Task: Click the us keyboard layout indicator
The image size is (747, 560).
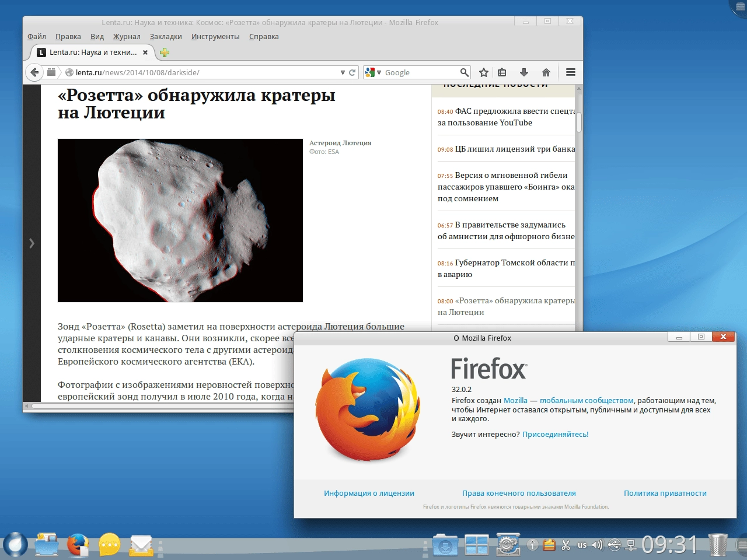Action: (582, 545)
